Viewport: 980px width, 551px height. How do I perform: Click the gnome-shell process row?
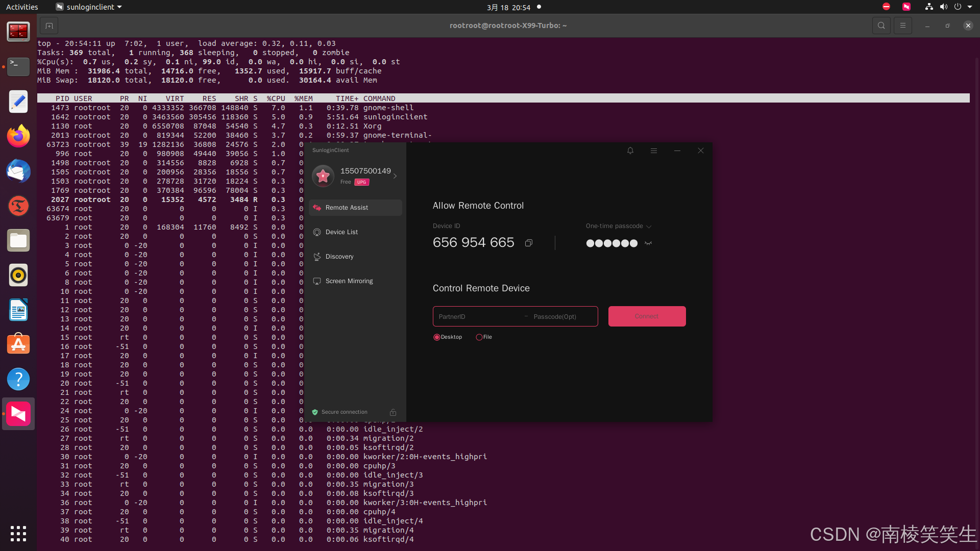(x=503, y=108)
